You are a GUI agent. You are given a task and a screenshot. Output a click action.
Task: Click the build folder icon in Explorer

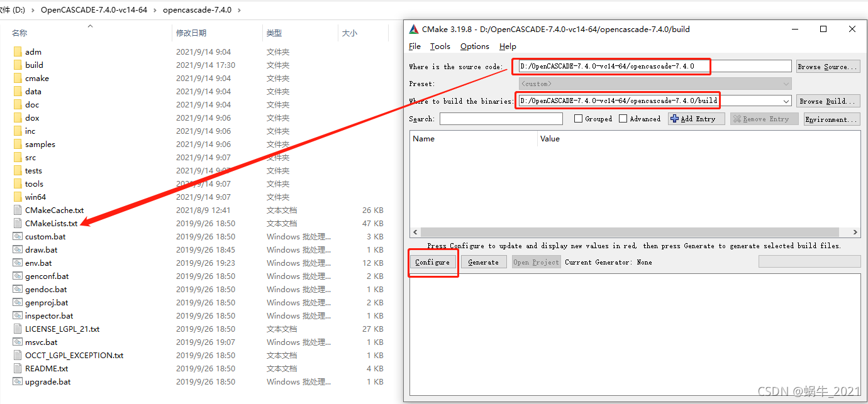18,65
